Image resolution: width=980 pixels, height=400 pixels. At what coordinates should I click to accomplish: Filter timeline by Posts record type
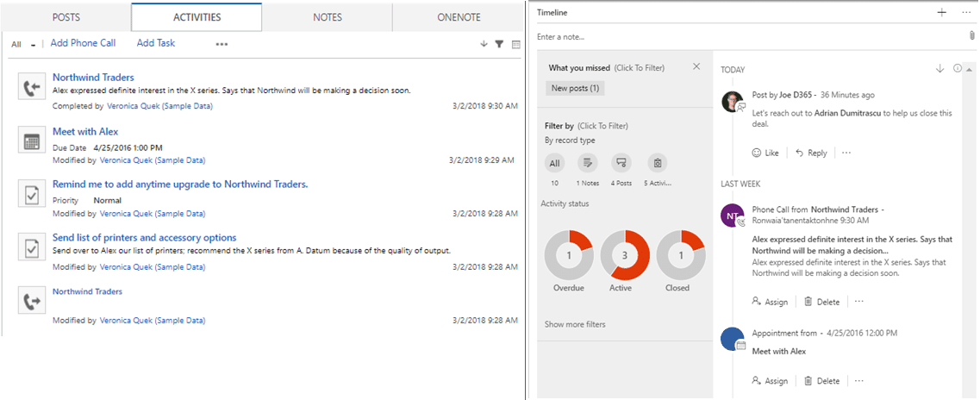pos(621,164)
